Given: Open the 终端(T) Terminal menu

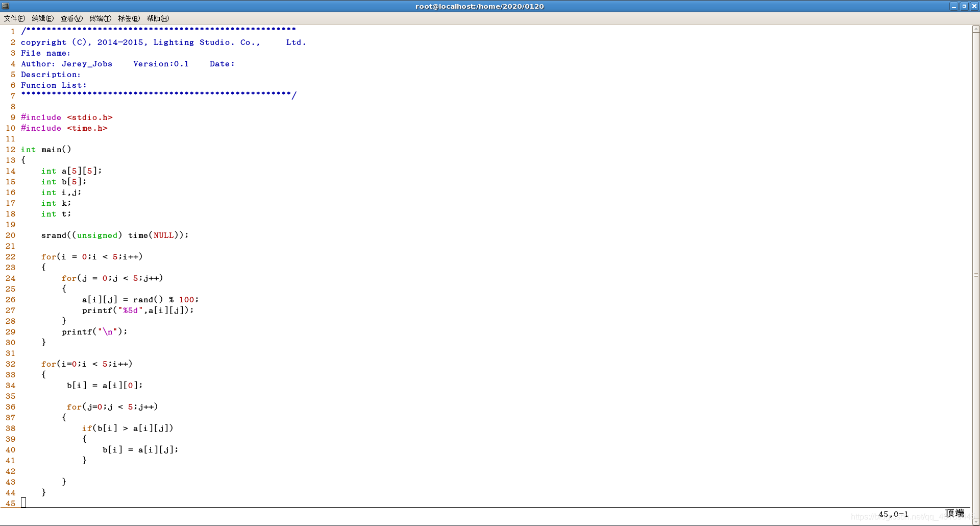Looking at the screenshot, I should pyautogui.click(x=100, y=18).
